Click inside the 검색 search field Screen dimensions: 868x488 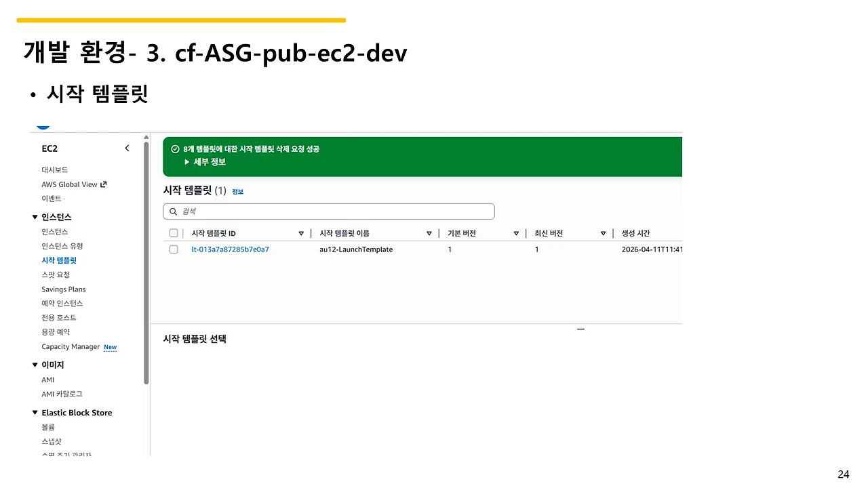[305, 211]
